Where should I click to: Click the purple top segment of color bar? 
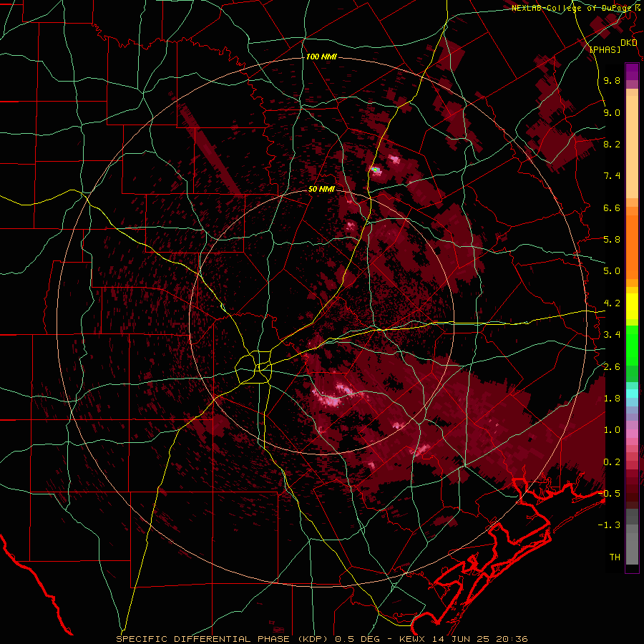click(632, 72)
